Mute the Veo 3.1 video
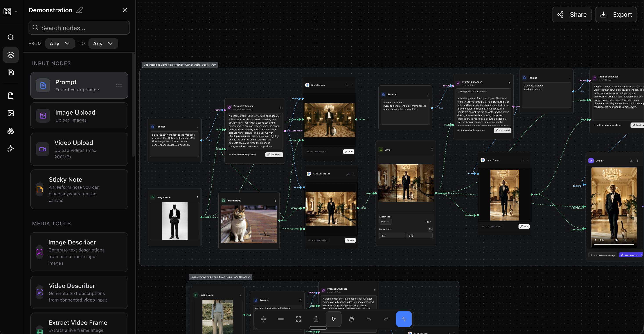Image resolution: width=644 pixels, height=334 pixels. tap(617, 240)
